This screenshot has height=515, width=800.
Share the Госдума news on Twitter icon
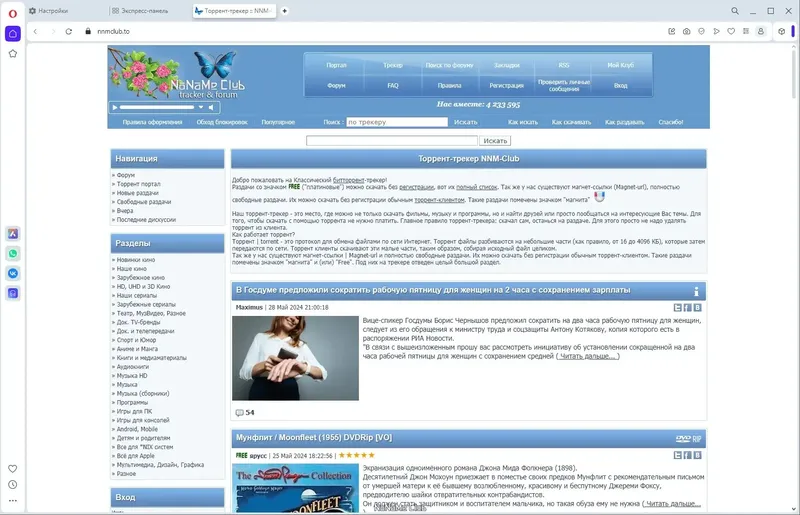(678, 308)
